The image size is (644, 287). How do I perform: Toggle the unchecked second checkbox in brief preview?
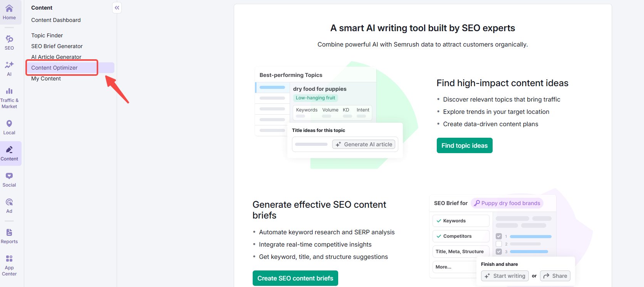499,244
